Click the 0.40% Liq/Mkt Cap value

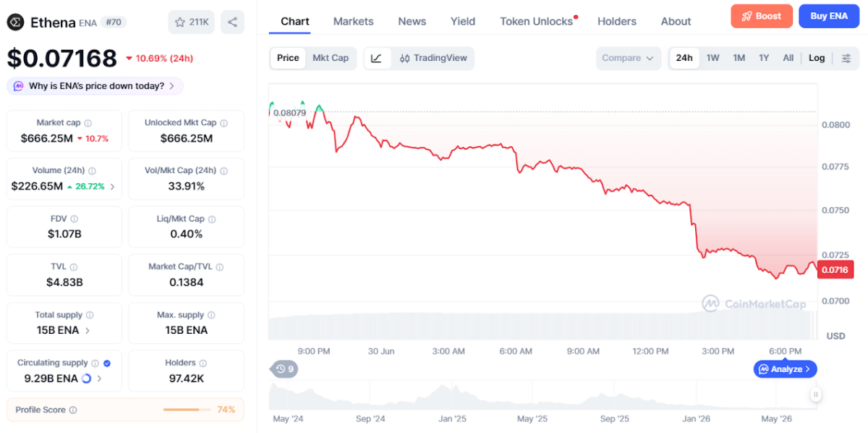point(187,234)
